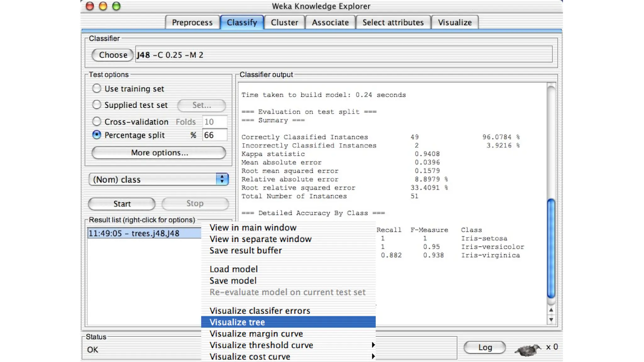The image size is (644, 362).
Task: Select Save model menu entry
Action: tap(233, 281)
